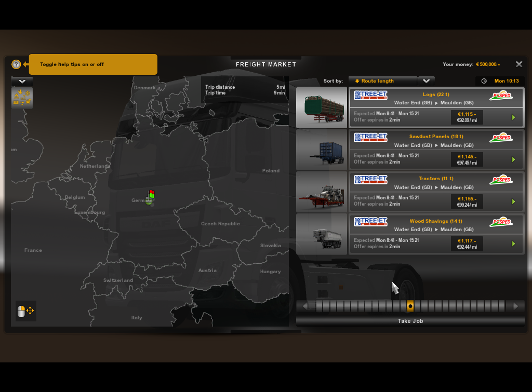Click the Slovakia label on the map
This screenshot has height=392, width=532.
click(270, 245)
